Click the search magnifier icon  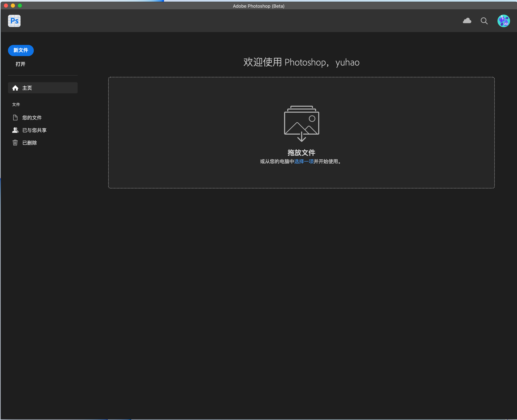point(484,21)
